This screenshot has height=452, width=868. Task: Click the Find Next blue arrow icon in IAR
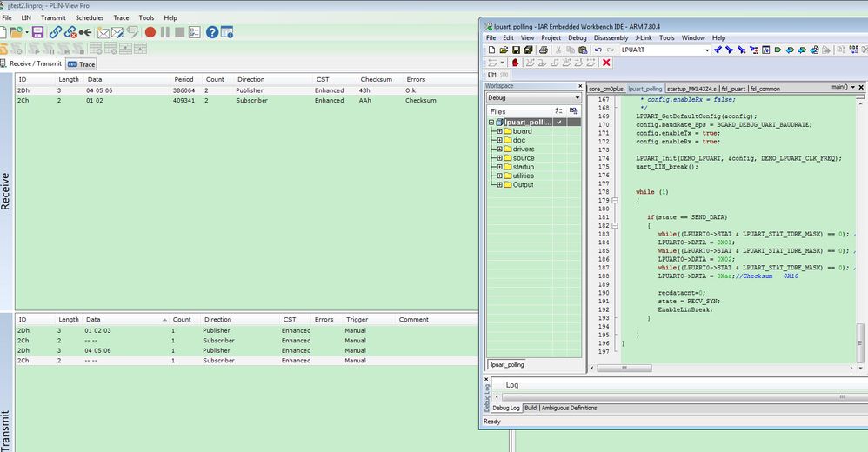pos(730,50)
